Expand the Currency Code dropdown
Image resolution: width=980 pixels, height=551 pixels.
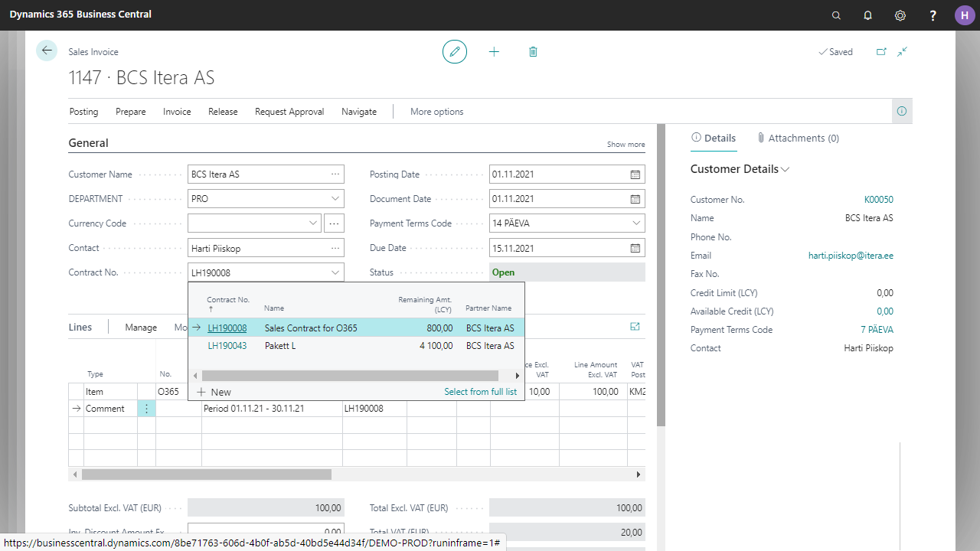click(313, 223)
